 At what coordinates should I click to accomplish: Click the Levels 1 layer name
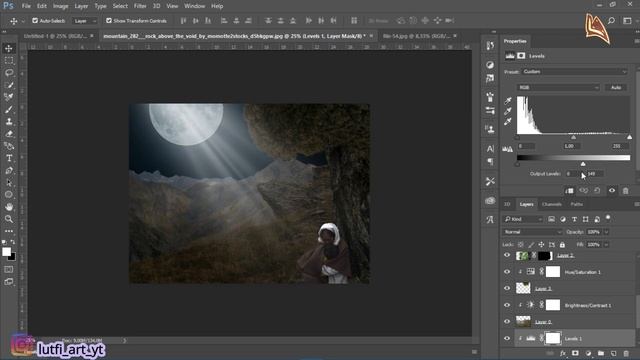573,339
